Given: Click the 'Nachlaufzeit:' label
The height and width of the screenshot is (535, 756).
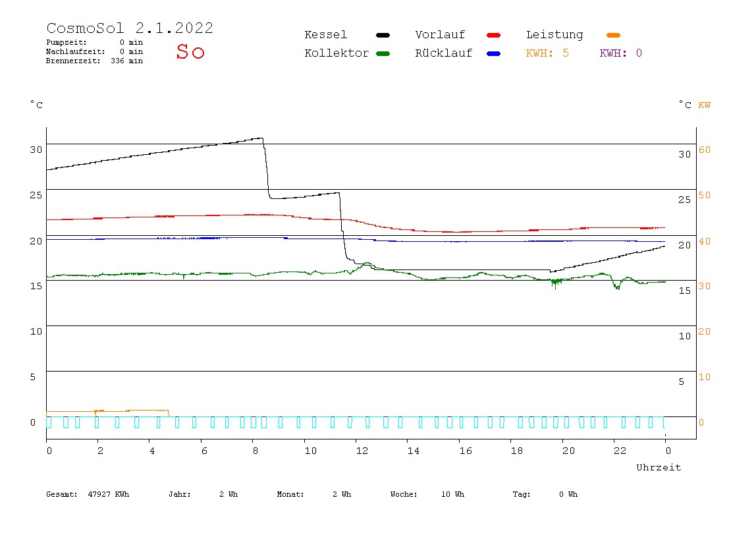Looking at the screenshot, I should point(75,51).
